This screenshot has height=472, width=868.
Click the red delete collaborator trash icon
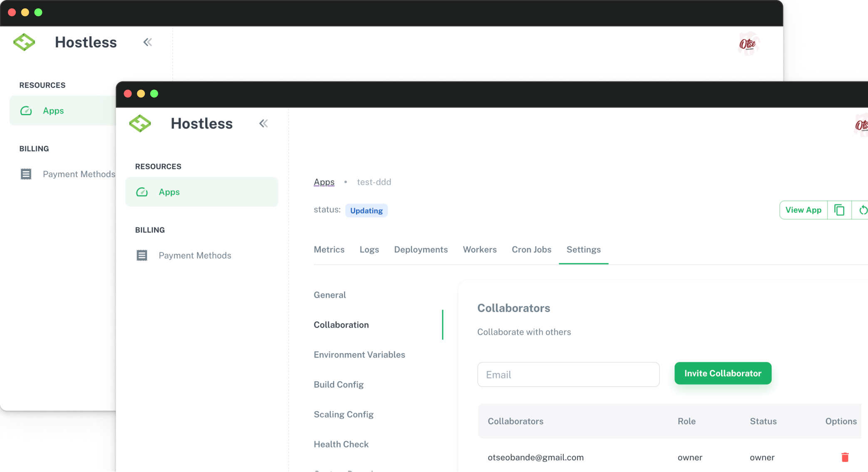point(845,457)
